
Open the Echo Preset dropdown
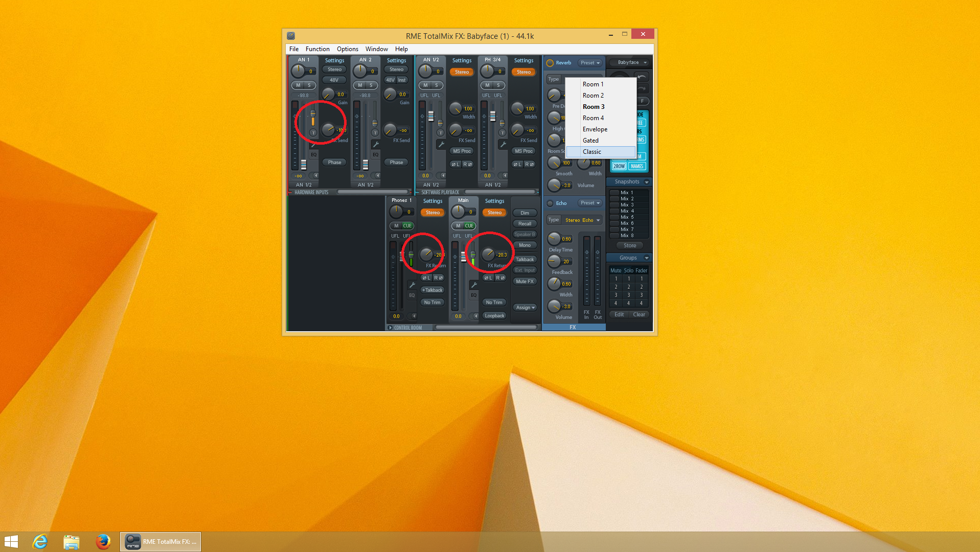pos(590,203)
